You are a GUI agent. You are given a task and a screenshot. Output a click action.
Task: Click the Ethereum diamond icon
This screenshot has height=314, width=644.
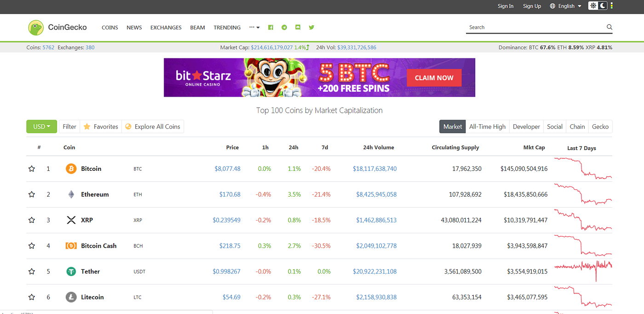click(71, 194)
